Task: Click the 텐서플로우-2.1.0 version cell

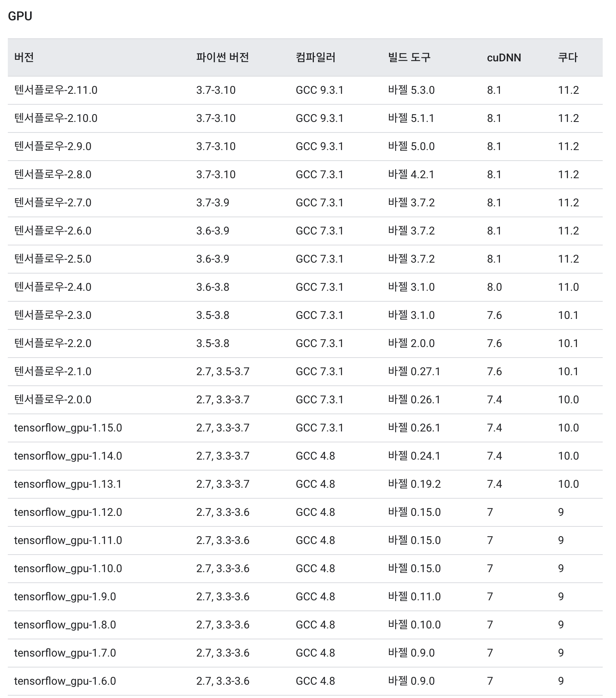Action: pyautogui.click(x=53, y=372)
